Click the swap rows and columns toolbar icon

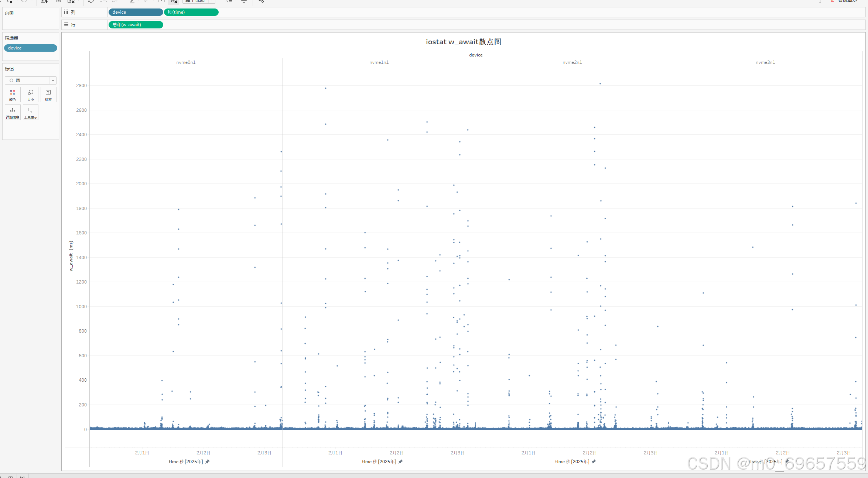coord(91,1)
